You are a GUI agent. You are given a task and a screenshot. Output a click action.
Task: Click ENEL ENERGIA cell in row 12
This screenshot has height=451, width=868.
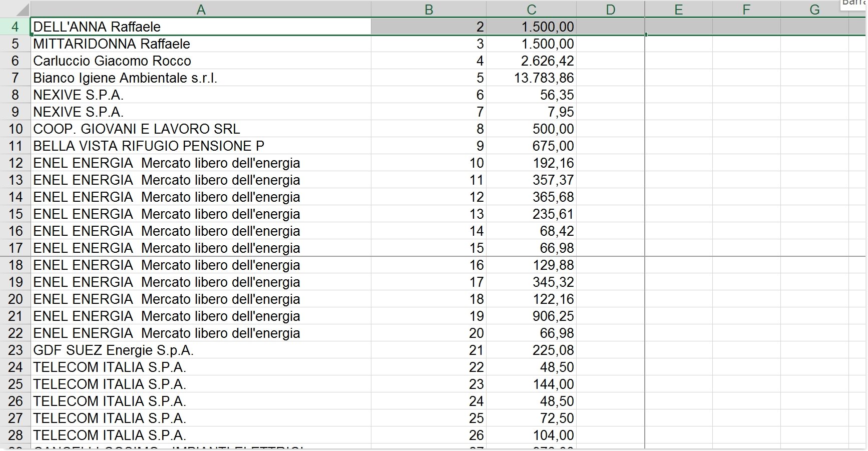pyautogui.click(x=201, y=163)
